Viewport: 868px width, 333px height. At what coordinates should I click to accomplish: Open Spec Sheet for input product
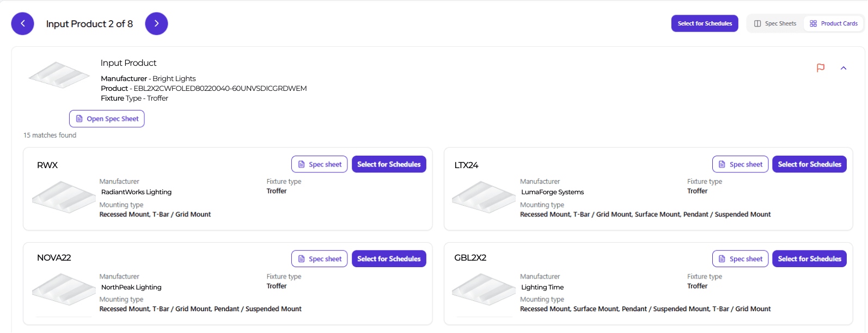pyautogui.click(x=107, y=119)
